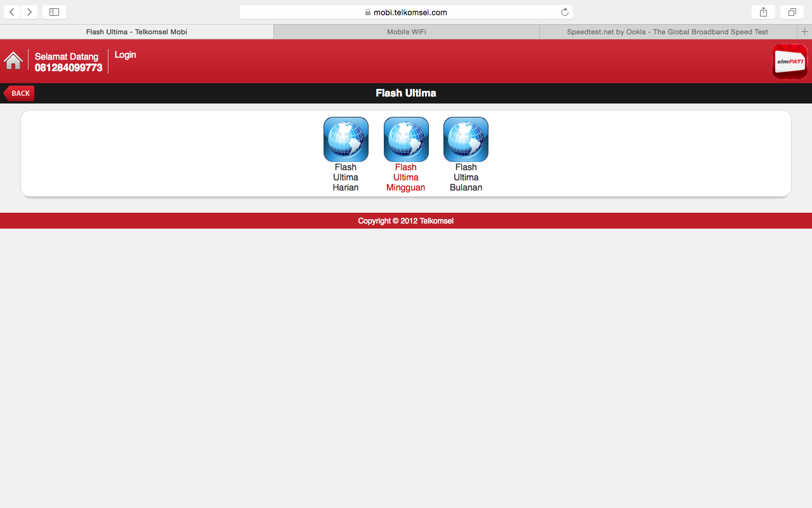The height and width of the screenshot is (508, 812).
Task: Open Flash Ultima Mingguan globe icon
Action: [x=406, y=139]
